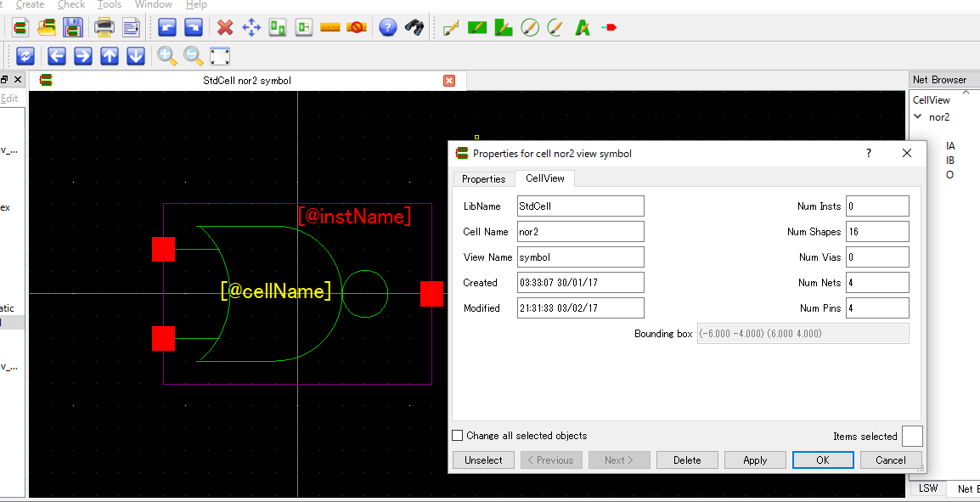This screenshot has height=502, width=980.
Task: Click the Cancel button
Action: 891,460
